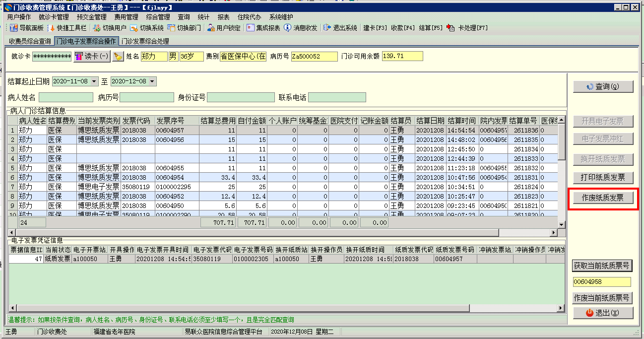The height and width of the screenshot is (339, 644).
Task: Click the 病历号 search input field
Action: tap(147, 97)
